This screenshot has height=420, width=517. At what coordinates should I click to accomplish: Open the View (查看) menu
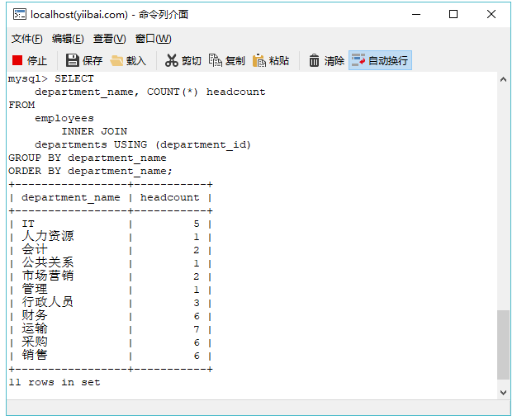click(110, 39)
